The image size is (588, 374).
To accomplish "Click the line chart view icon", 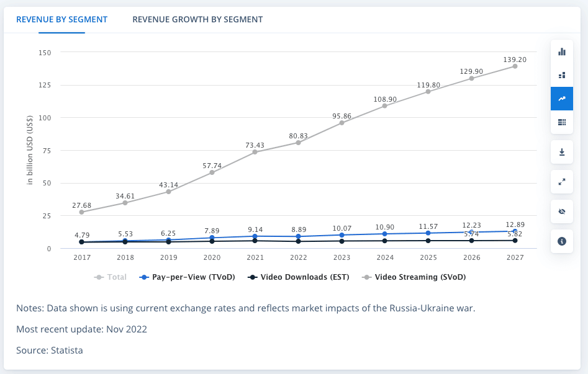I will [561, 98].
